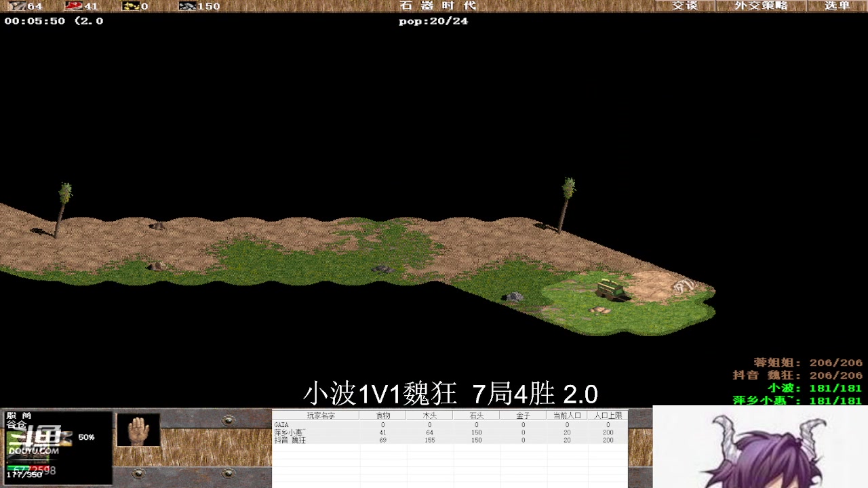
Task: Click the food resource icon showing 41
Action: click(73, 6)
